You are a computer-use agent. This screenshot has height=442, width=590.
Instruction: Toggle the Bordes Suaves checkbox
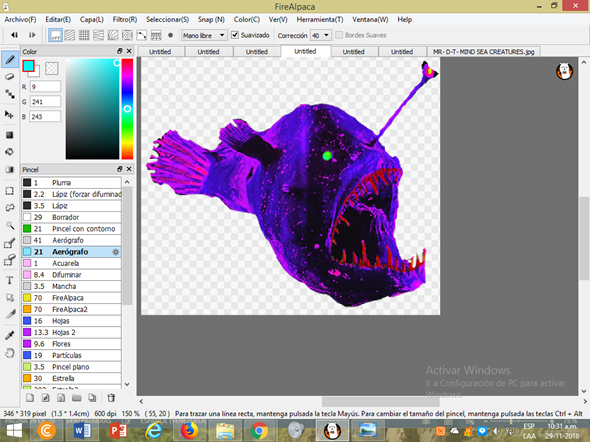(x=339, y=35)
